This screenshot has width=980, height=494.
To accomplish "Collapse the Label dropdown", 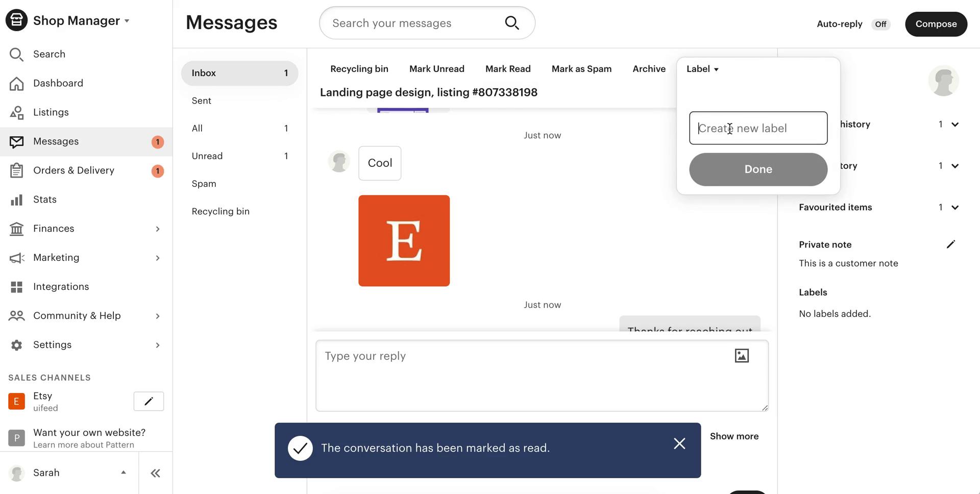I will click(703, 69).
